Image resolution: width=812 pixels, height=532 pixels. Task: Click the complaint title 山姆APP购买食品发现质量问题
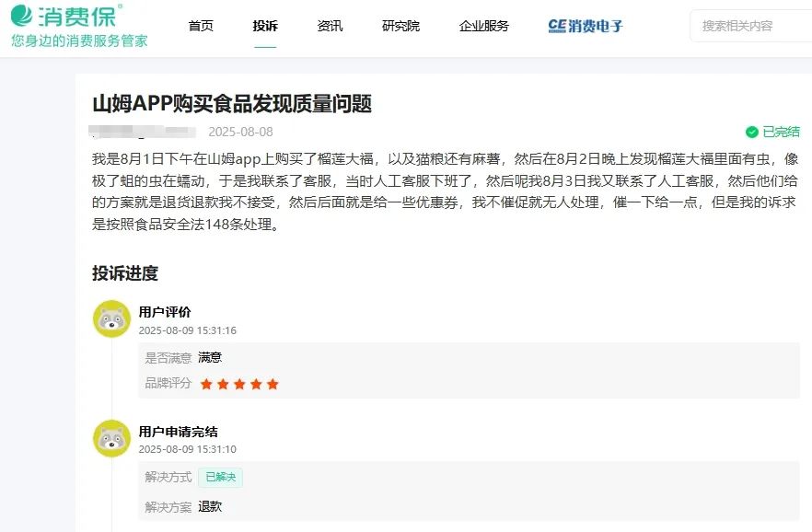click(x=232, y=103)
